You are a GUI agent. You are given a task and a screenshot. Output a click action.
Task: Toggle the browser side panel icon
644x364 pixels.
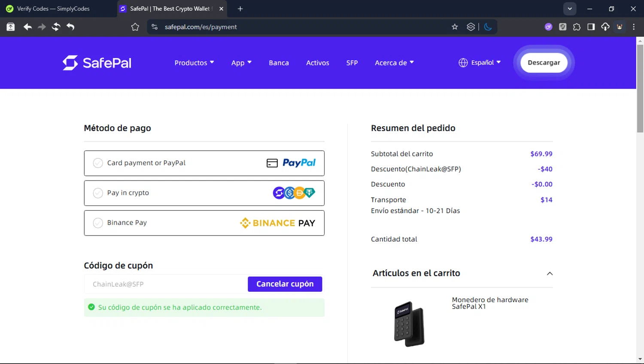[x=591, y=27]
